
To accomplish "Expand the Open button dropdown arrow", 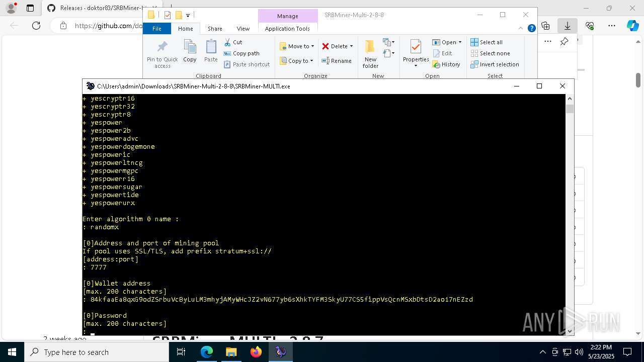I will click(460, 42).
